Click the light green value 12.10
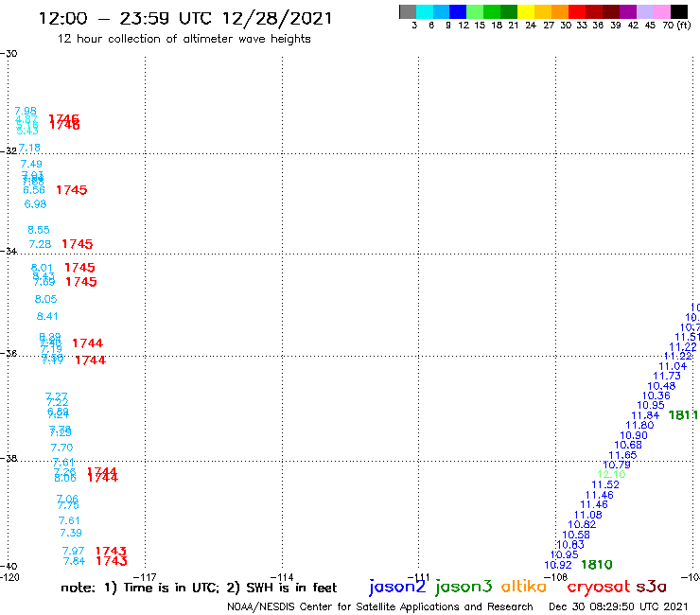 611,474
